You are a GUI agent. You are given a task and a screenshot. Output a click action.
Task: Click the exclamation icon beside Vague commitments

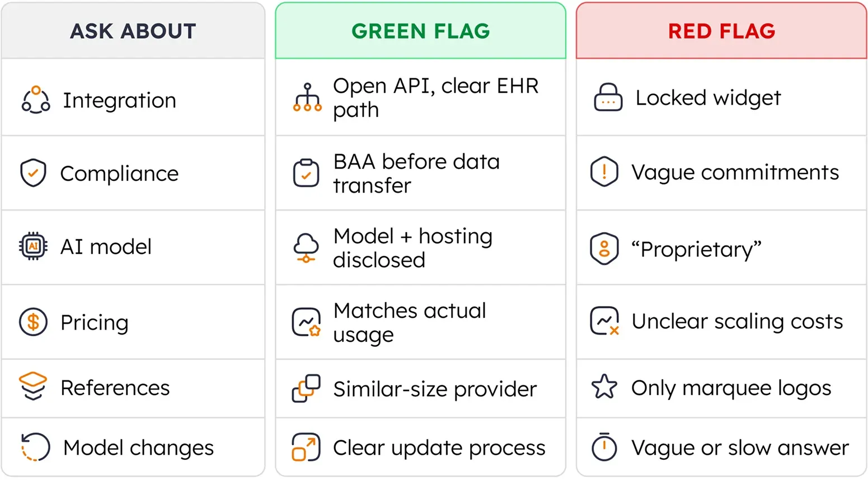click(x=604, y=172)
